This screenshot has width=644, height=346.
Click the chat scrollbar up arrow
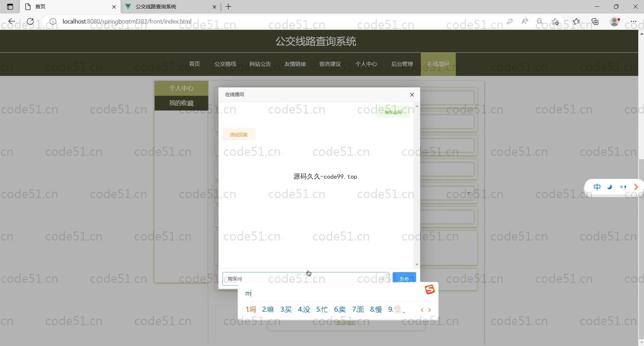[417, 106]
